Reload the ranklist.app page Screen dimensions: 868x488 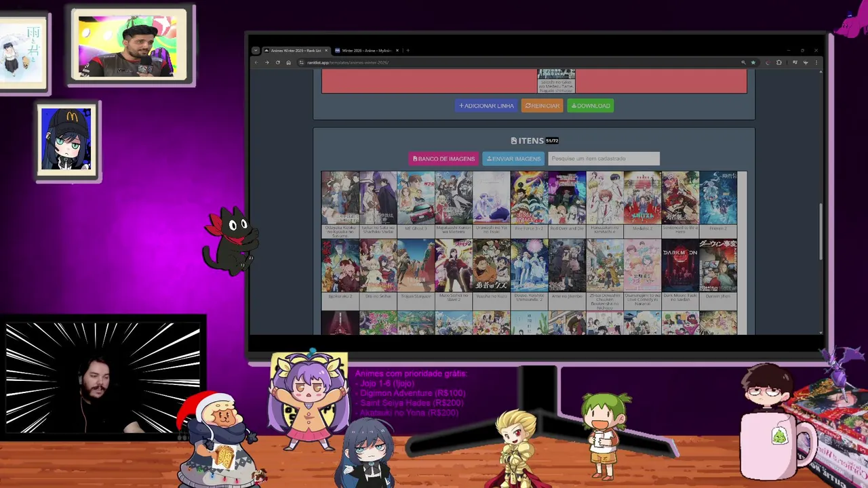(277, 62)
